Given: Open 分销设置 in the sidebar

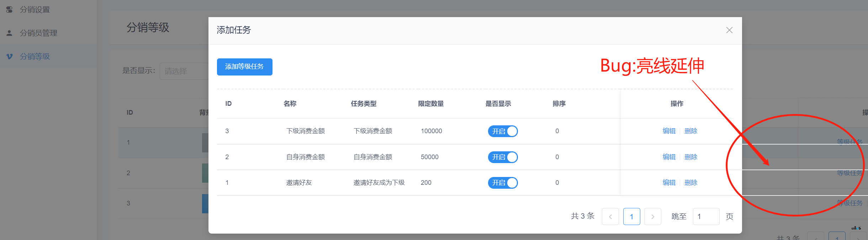Looking at the screenshot, I should coord(48,10).
